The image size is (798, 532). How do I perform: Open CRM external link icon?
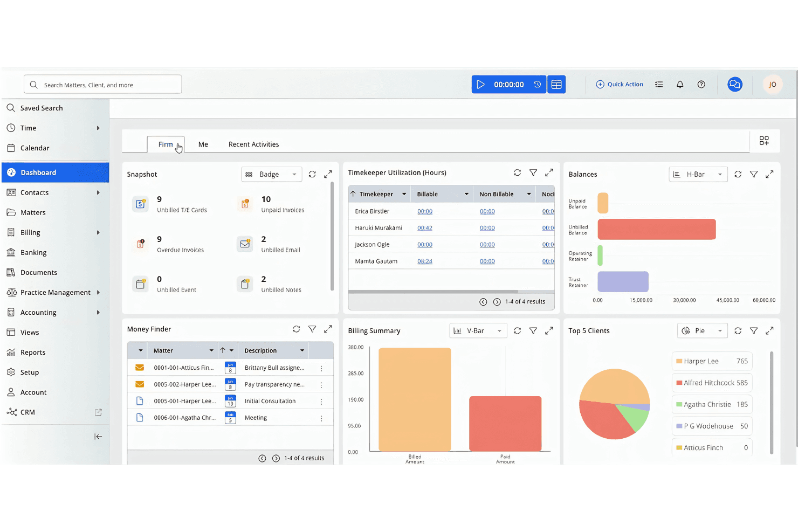coord(98,412)
